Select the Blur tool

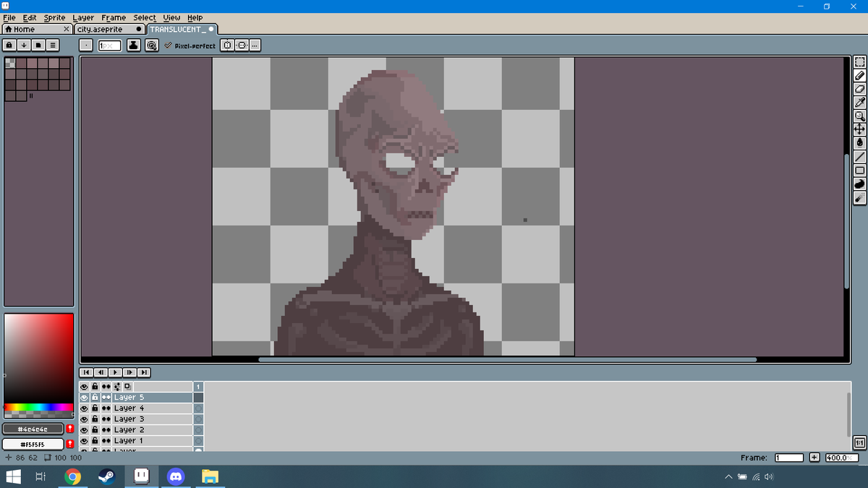pos(859,197)
